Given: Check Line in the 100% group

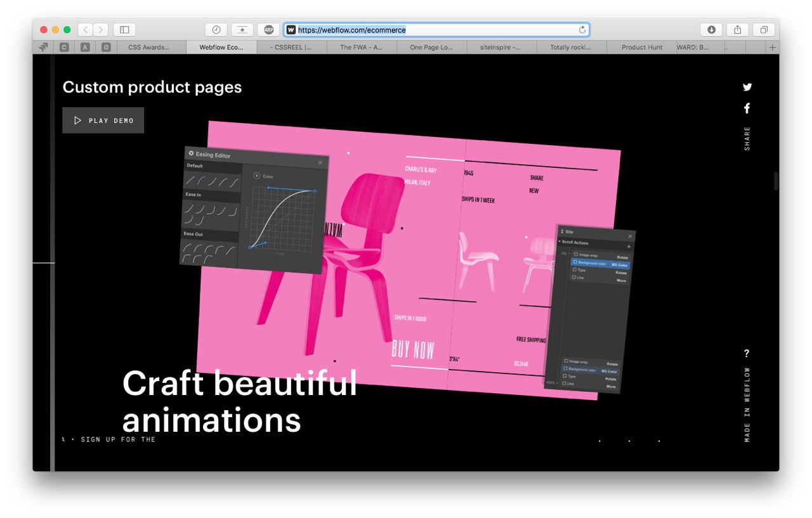Looking at the screenshot, I should pyautogui.click(x=565, y=384).
